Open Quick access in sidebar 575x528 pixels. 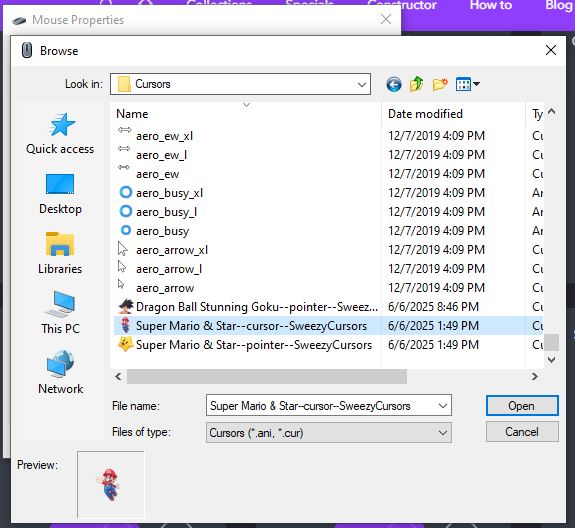point(60,134)
